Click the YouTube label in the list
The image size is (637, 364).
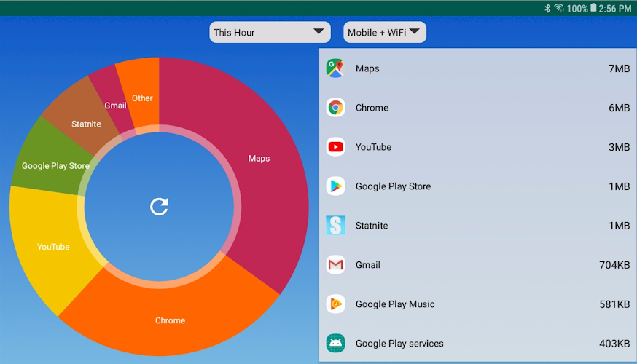point(373,147)
